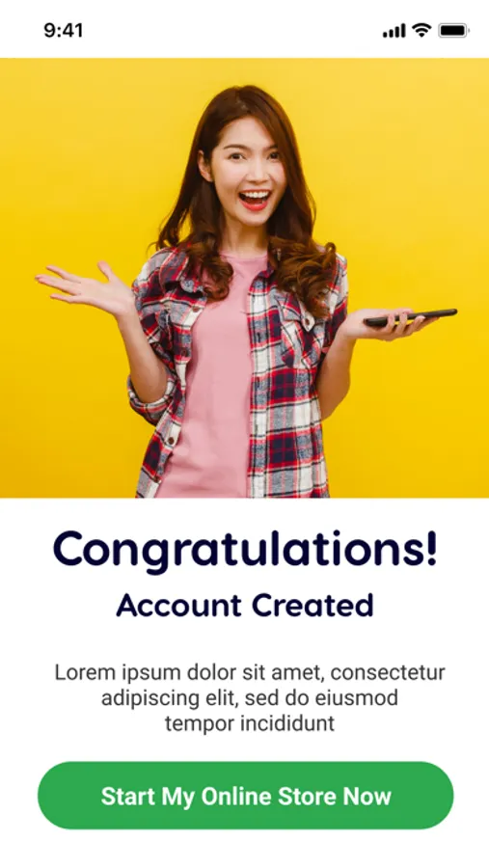This screenshot has width=489, height=868.
Task: Click the exclamation mark after Congratulations
Action: point(431,547)
